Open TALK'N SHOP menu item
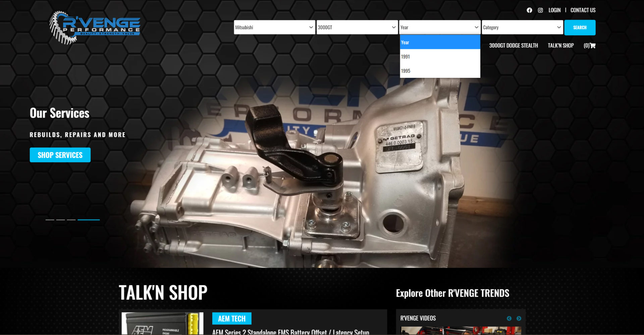Screen dimensions: 644x335 [561, 46]
